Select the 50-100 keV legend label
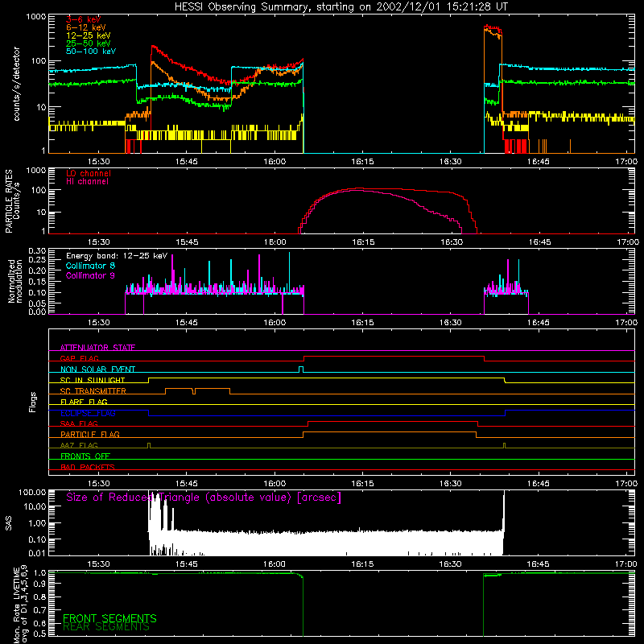This screenshot has height=644, width=644. [91, 52]
